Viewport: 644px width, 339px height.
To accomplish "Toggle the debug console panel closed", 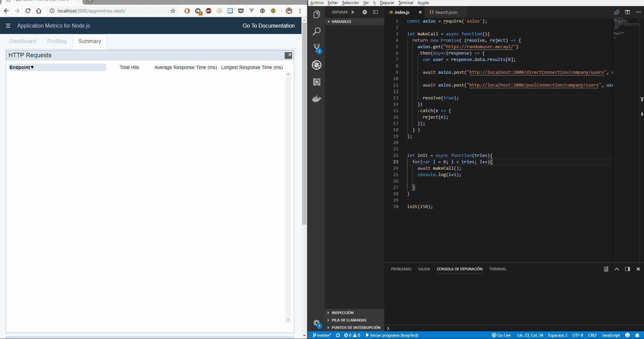I will coord(638,269).
